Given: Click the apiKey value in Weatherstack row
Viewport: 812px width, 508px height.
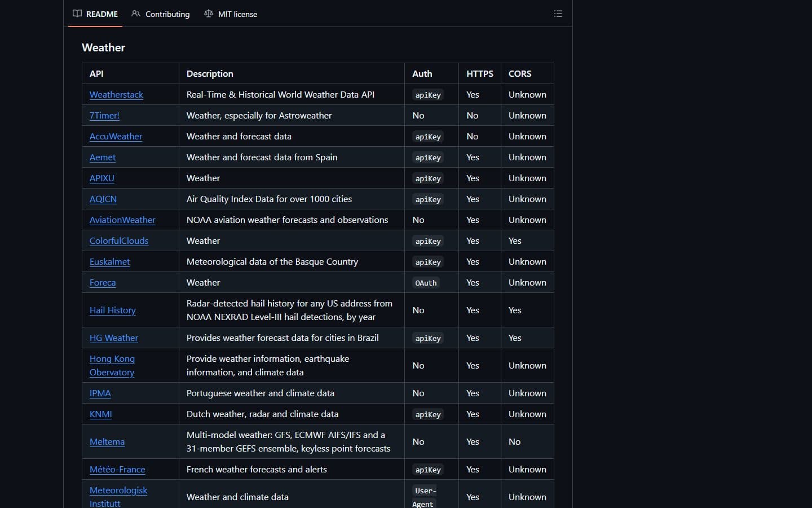Looking at the screenshot, I should 428,95.
